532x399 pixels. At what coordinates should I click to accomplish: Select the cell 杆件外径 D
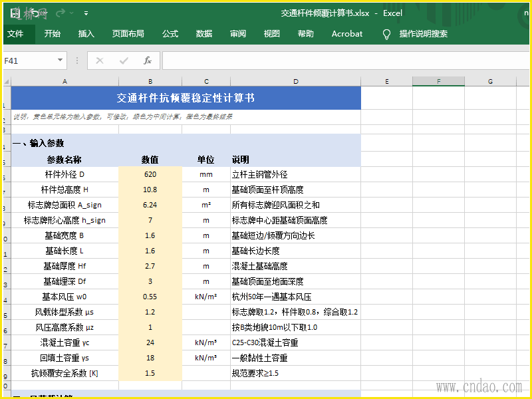coord(65,174)
